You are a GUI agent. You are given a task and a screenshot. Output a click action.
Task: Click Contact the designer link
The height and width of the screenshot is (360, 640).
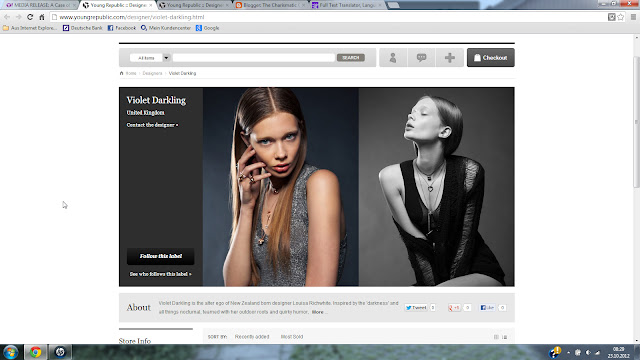tap(152, 125)
